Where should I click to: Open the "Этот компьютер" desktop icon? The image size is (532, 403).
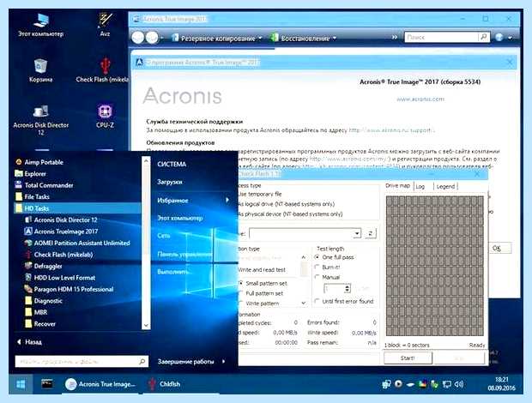[40, 24]
